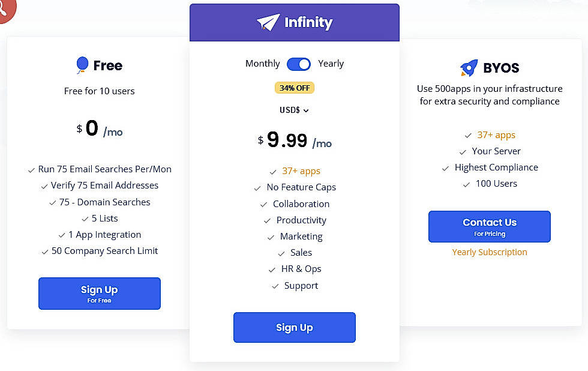Click the balloon icon above Free
Viewport: 588px width, 371px height.
pyautogui.click(x=82, y=64)
